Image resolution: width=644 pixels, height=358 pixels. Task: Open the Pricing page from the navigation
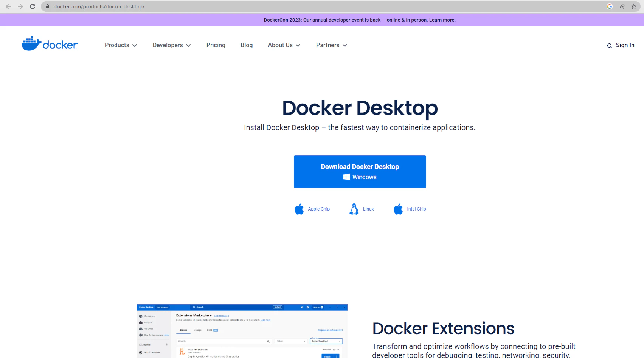pos(216,45)
